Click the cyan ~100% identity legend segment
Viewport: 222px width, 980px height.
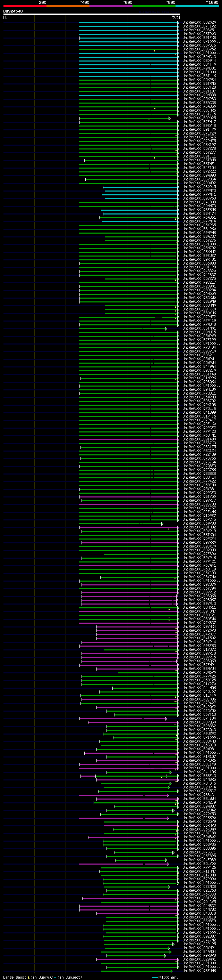pos(197,6)
